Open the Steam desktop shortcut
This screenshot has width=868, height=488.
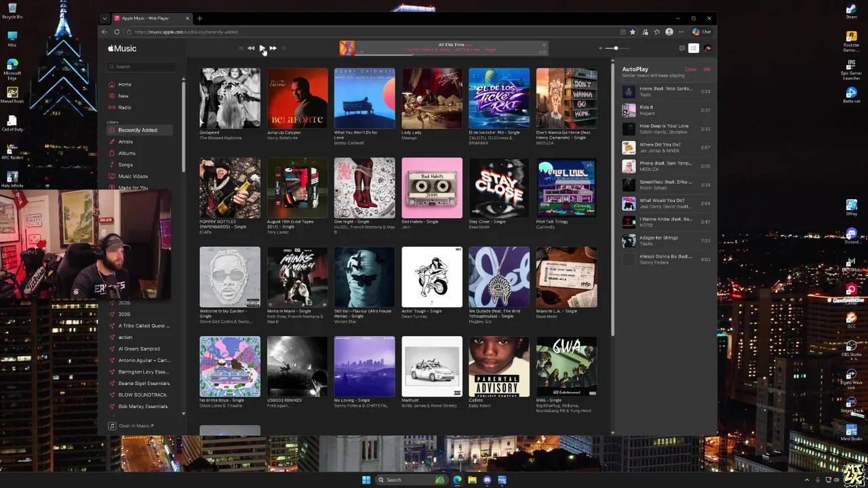(x=851, y=12)
